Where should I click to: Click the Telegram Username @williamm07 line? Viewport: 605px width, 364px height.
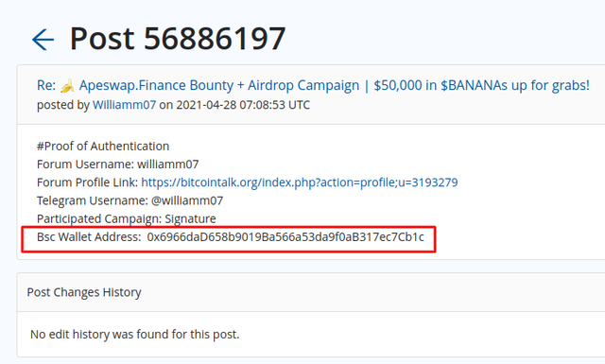(130, 200)
